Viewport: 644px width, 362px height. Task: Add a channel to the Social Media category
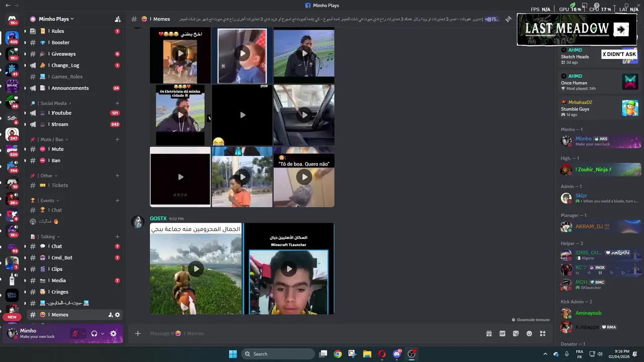[x=117, y=103]
